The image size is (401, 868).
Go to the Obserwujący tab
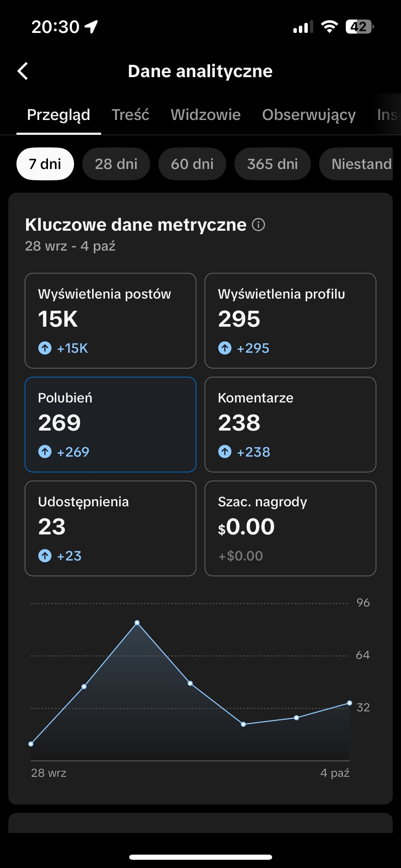(309, 115)
